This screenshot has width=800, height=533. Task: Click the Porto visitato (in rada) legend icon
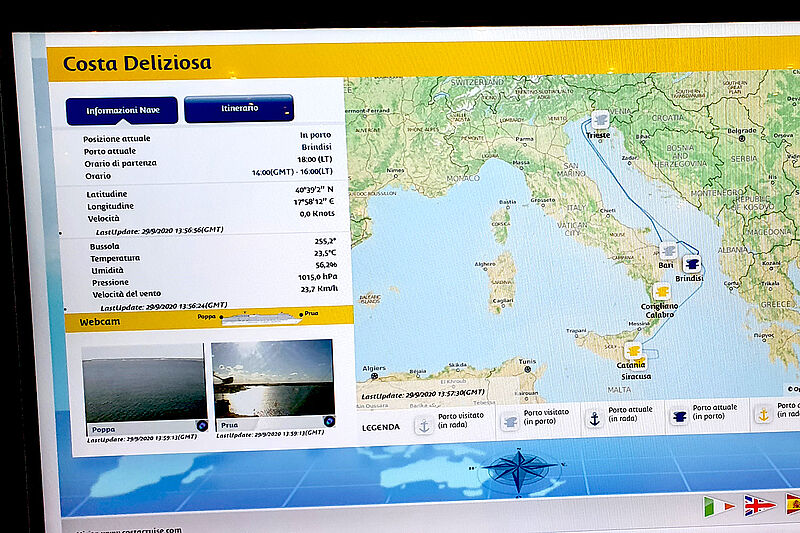(423, 425)
